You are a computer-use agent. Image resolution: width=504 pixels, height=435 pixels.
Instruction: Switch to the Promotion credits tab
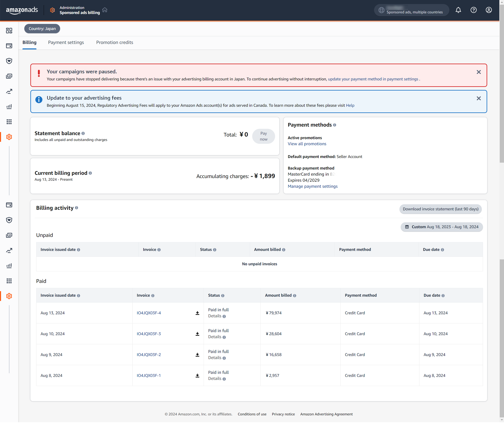click(x=115, y=42)
